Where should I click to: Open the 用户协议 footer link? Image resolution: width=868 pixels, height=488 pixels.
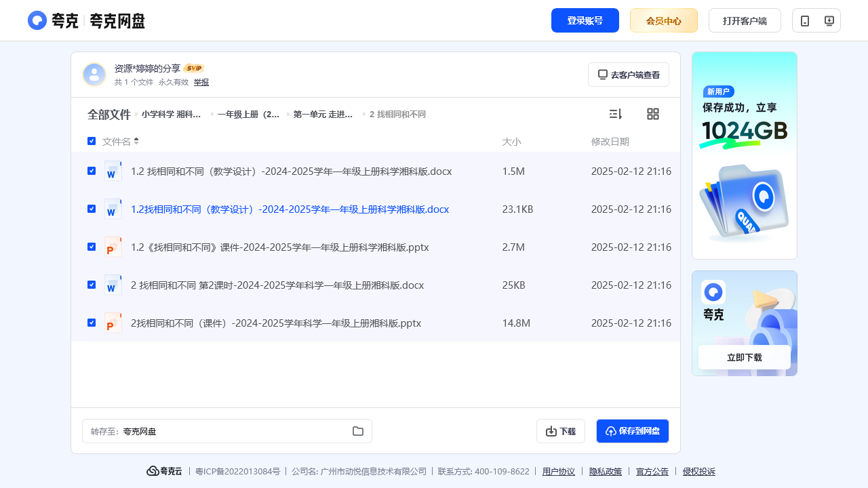click(x=559, y=472)
